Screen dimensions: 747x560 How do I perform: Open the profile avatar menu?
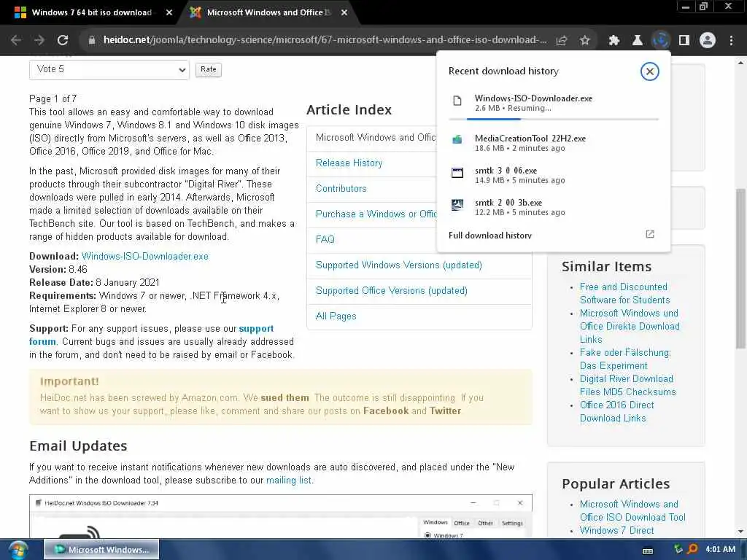[x=708, y=41]
